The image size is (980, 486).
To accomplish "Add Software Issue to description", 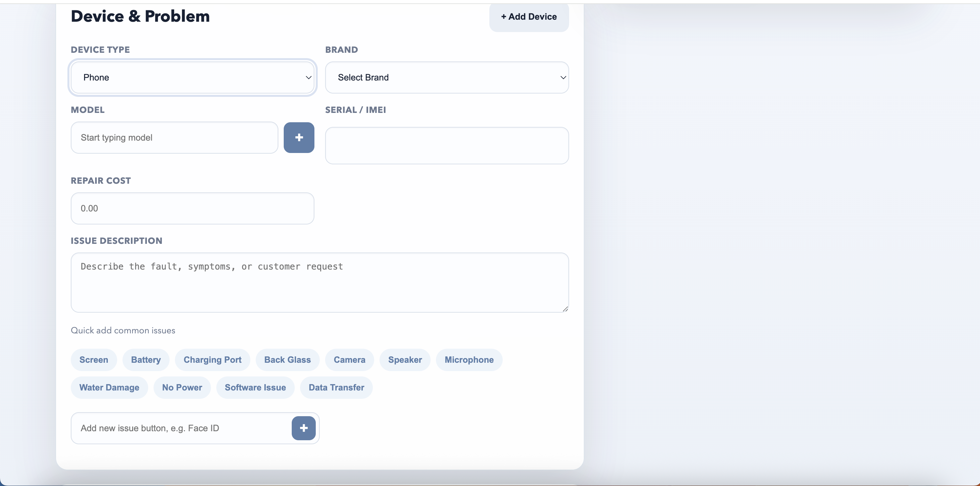I will point(255,387).
